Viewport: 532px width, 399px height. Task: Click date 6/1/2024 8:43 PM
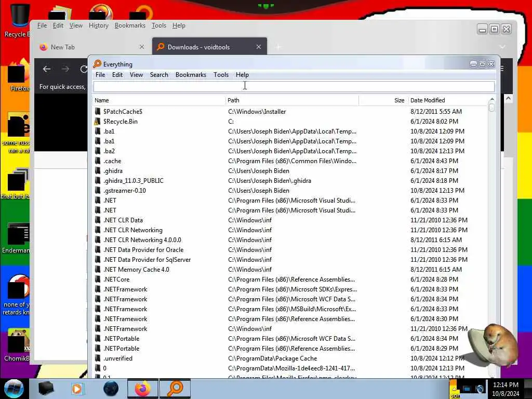tap(434, 161)
